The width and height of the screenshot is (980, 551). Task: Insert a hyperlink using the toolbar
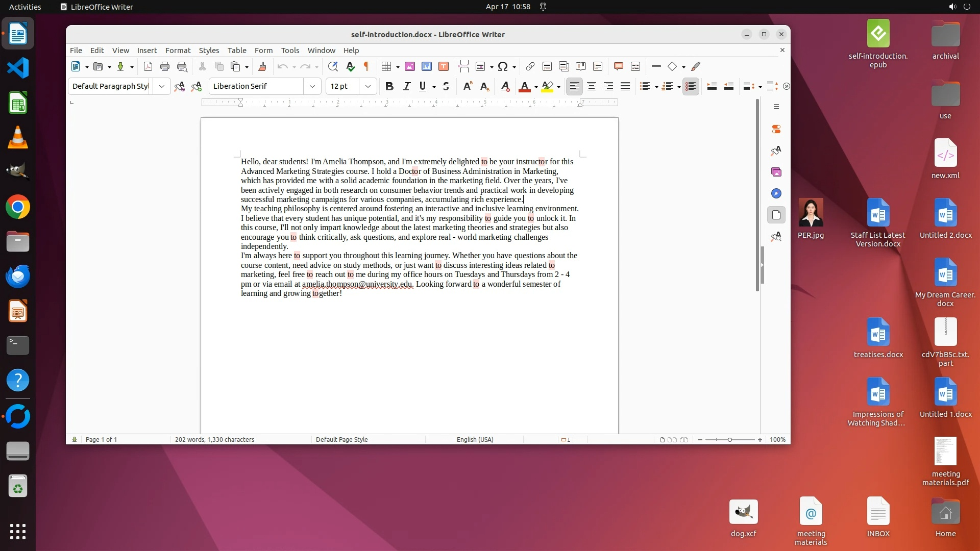pyautogui.click(x=530, y=66)
